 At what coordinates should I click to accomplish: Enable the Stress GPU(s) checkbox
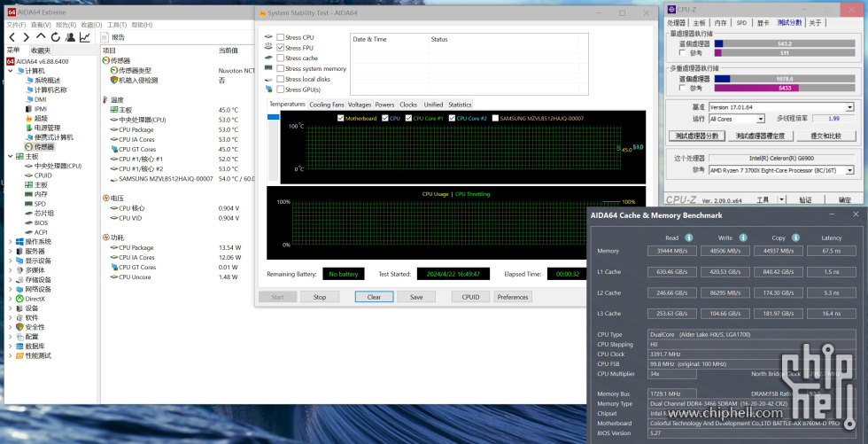pos(281,90)
